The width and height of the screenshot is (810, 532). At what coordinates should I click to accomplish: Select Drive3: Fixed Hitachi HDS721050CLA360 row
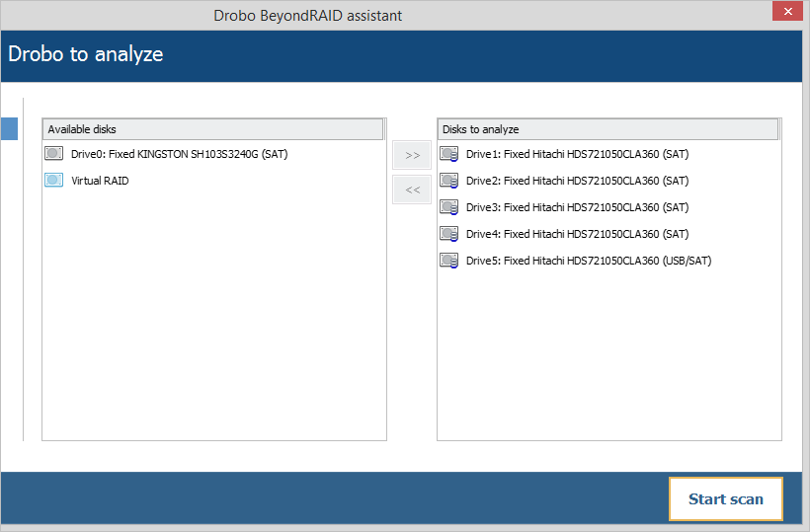(x=577, y=207)
